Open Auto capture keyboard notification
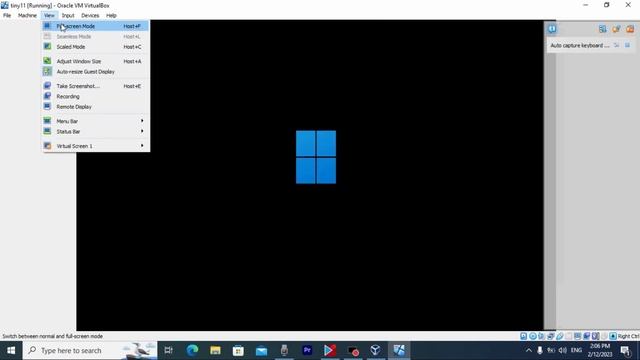Viewport: 640px width, 360px height. 580,45
